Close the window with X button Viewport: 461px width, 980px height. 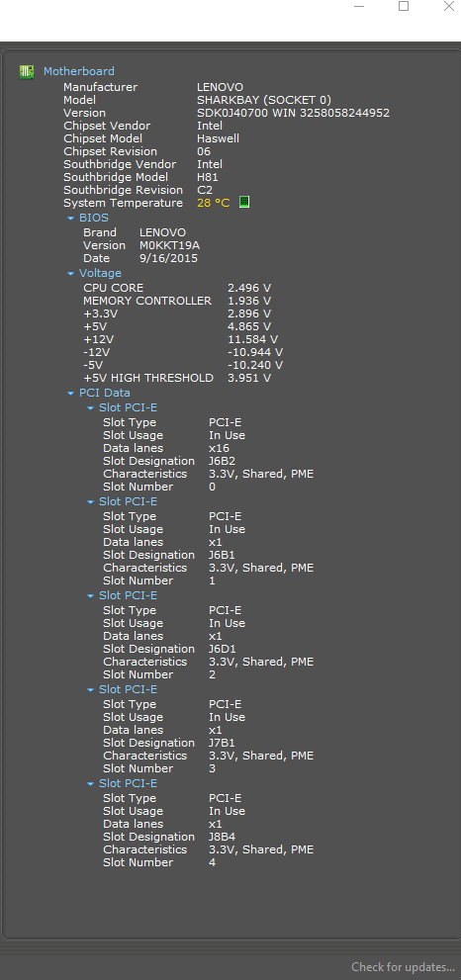(448, 6)
